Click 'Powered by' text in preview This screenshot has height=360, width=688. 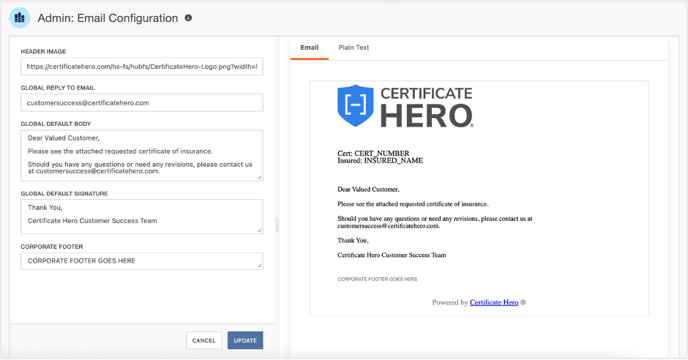[x=450, y=302]
